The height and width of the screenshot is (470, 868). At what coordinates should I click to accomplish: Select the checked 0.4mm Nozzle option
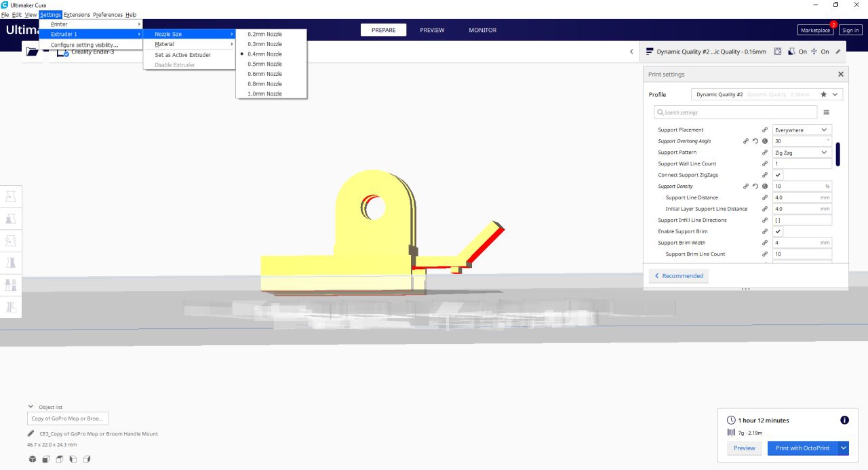tap(271, 54)
